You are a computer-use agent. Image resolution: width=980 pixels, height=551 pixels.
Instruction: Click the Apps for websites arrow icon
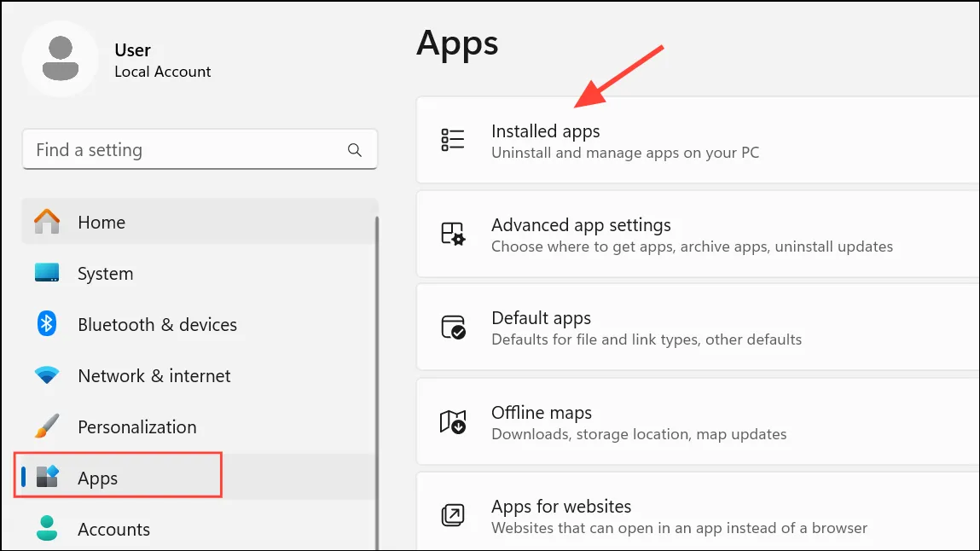[x=453, y=515]
